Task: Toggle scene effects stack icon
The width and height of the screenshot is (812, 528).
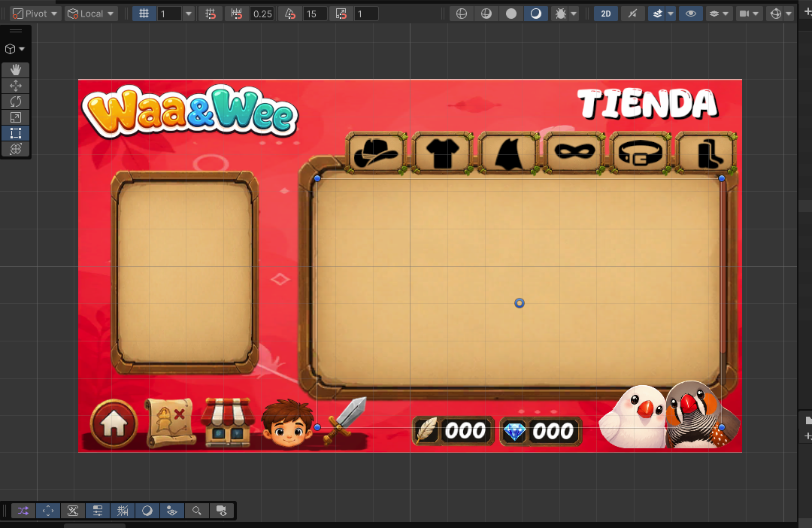Action: point(657,14)
